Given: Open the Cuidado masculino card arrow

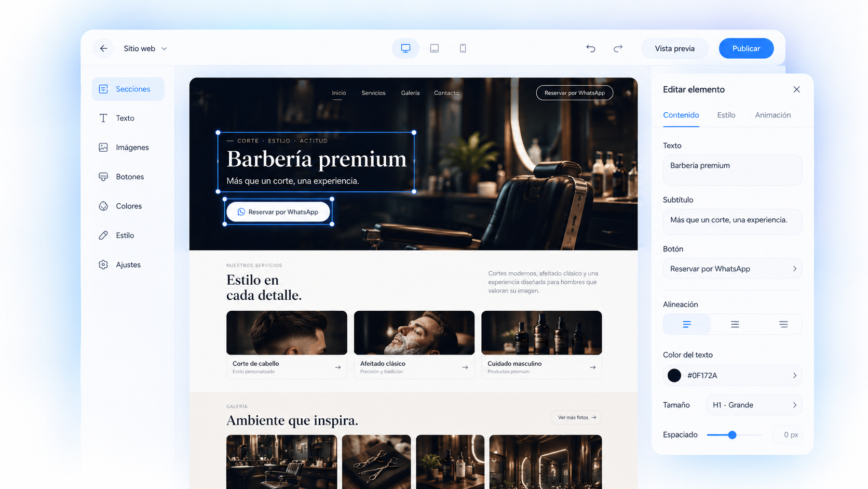Looking at the screenshot, I should coord(592,367).
